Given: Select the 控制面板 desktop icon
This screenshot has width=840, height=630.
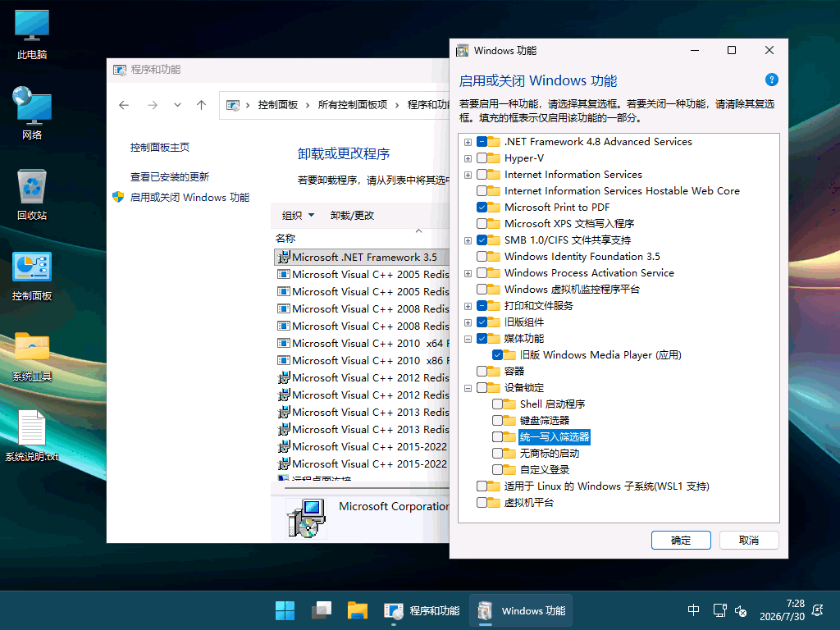Looking at the screenshot, I should click(32, 276).
